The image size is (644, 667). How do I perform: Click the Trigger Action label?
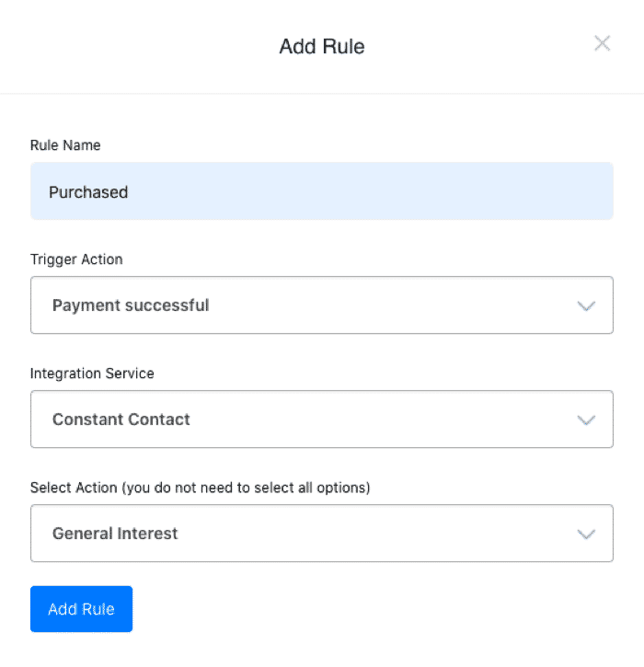[x=76, y=259]
